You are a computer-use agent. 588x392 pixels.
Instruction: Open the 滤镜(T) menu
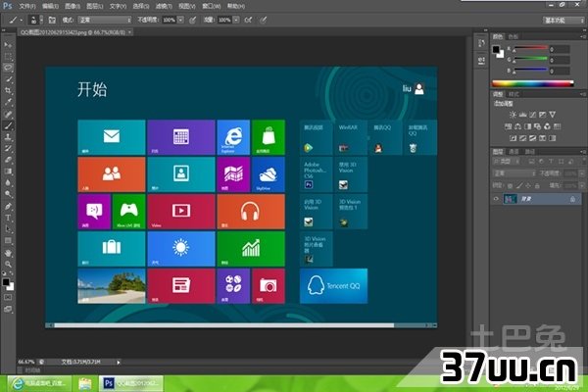pos(164,6)
